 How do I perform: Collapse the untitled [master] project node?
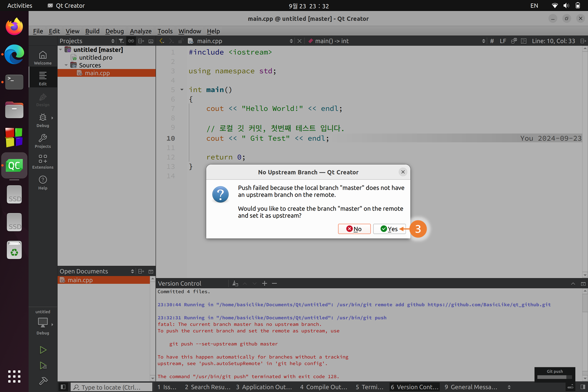61,50
